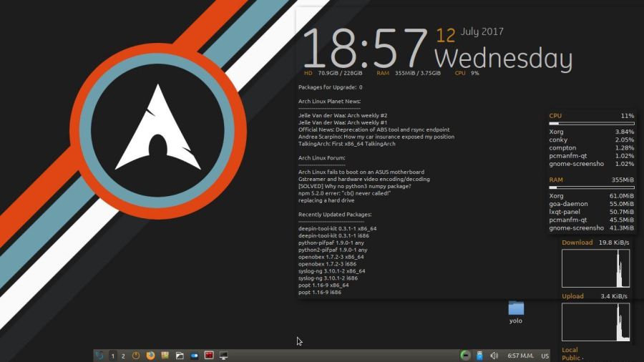Click "TalkingArch: First x86_64 TalkingArch" line

(x=346, y=144)
